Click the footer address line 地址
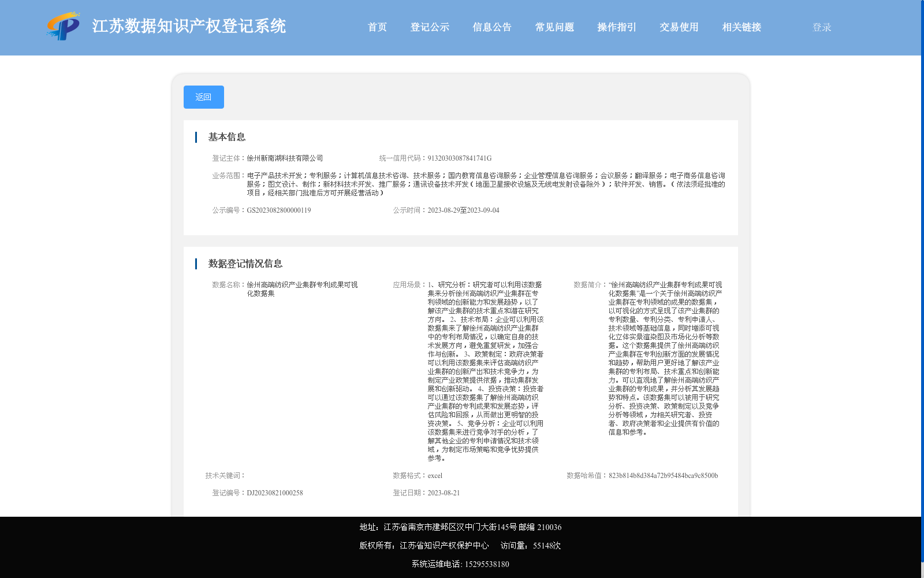The height and width of the screenshot is (578, 924). click(460, 527)
